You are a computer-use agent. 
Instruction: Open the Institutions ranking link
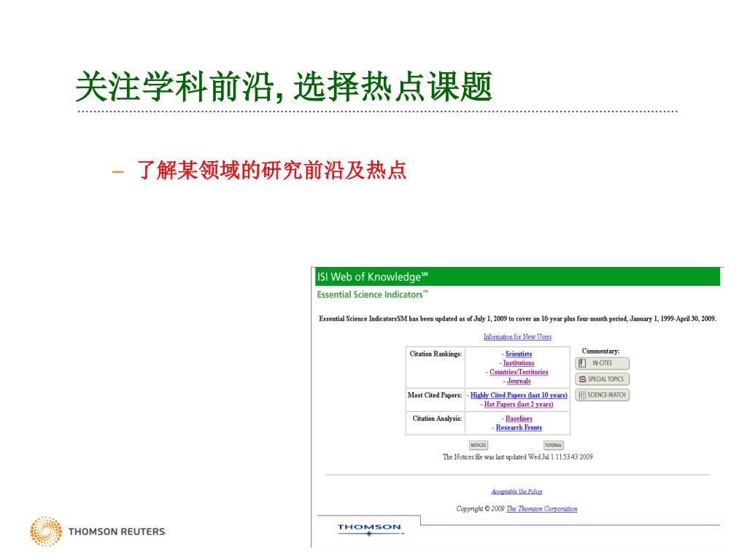coord(519,363)
